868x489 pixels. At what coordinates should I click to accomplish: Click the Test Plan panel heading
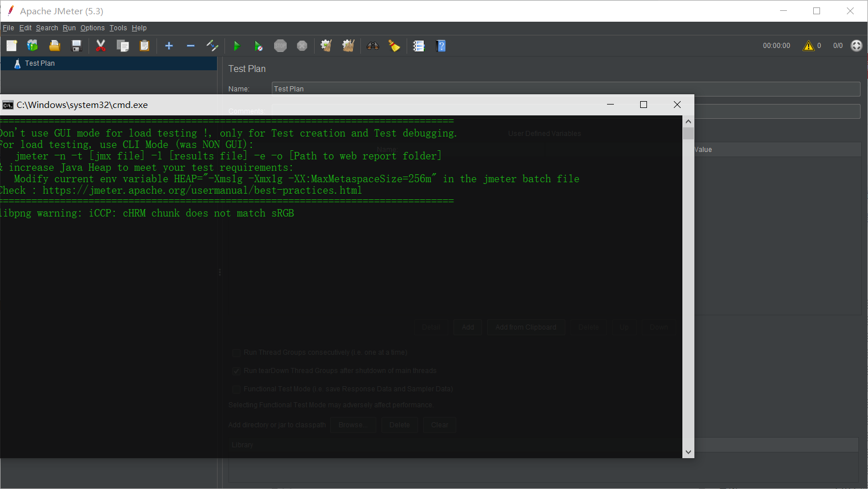pos(247,69)
